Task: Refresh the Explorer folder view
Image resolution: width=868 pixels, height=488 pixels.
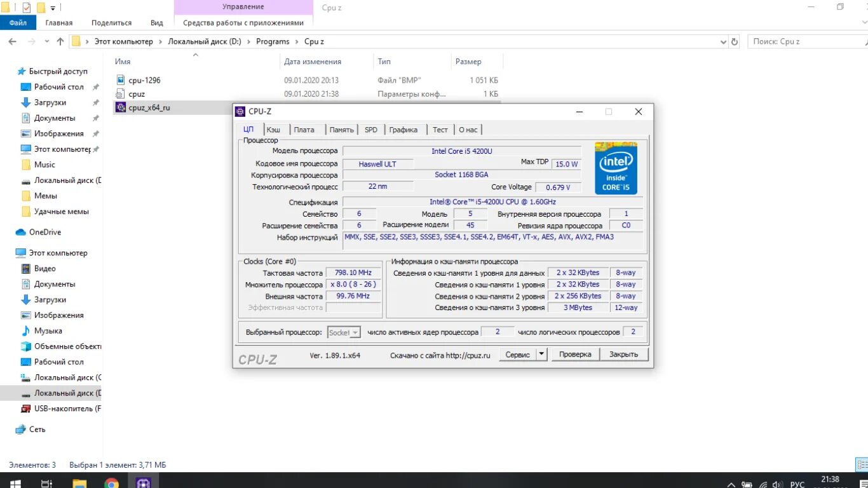Action: click(x=735, y=42)
